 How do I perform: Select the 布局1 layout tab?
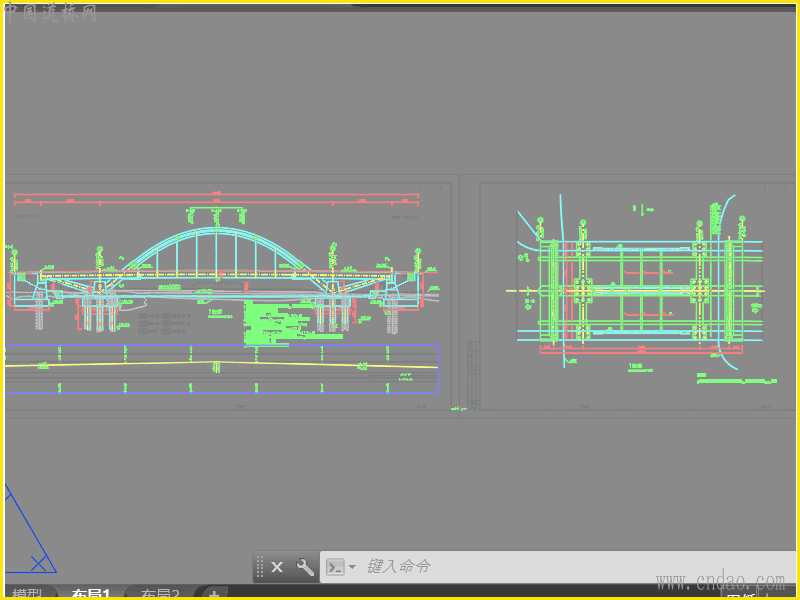91,594
